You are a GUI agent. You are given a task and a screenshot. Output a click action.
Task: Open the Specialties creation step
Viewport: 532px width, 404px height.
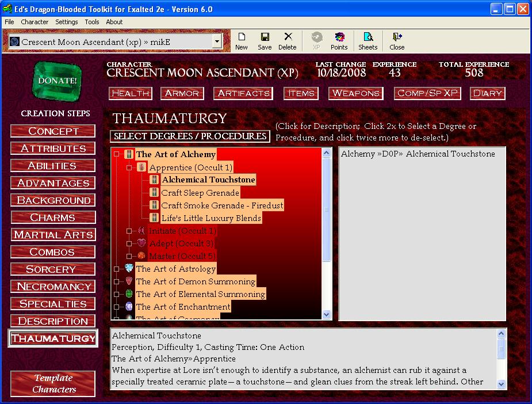tap(53, 304)
